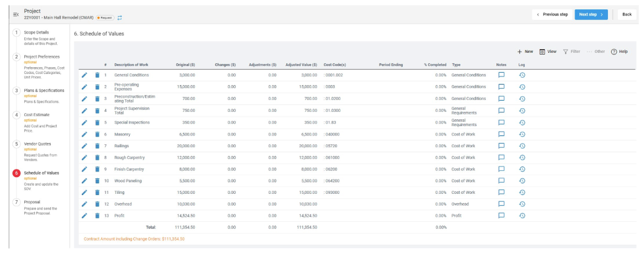Go to step 2 Project Preferences
Viewport: 644px width, 256px height.
[42, 57]
